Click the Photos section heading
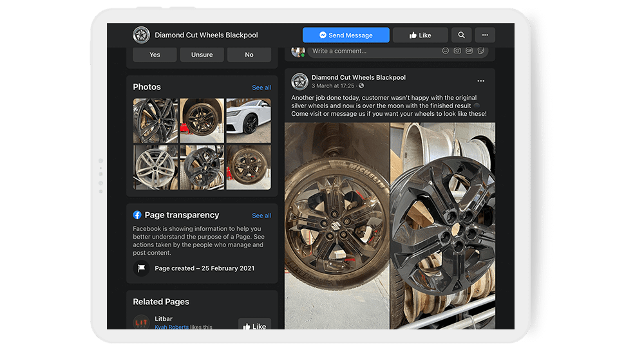644x350 pixels. tap(147, 87)
